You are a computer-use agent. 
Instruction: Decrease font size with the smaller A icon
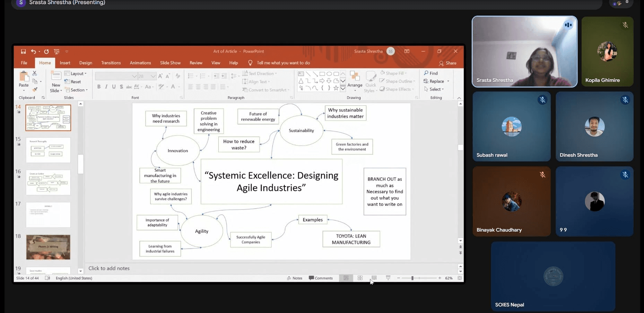tap(168, 76)
